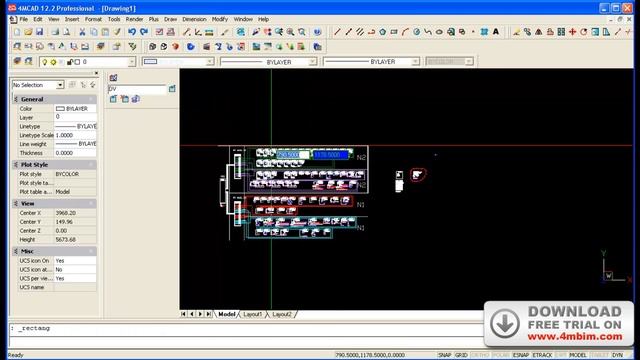Select the Move tool red cross icon
Screen dimensions: 640x360
(x=572, y=32)
